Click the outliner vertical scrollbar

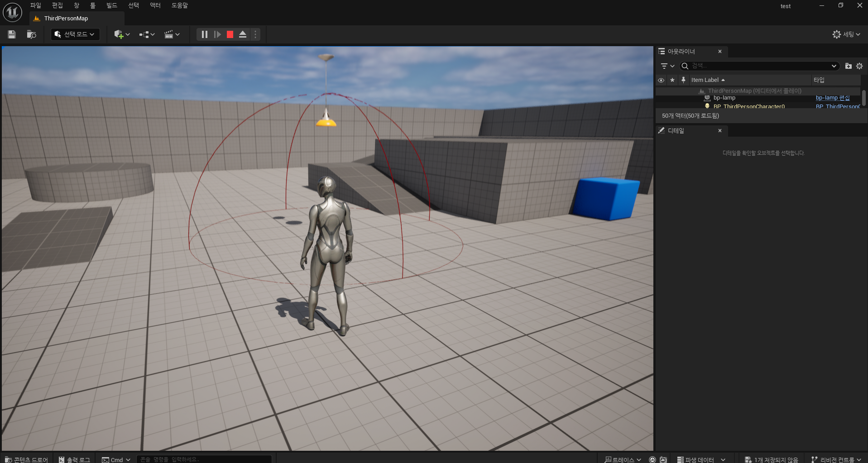click(864, 98)
